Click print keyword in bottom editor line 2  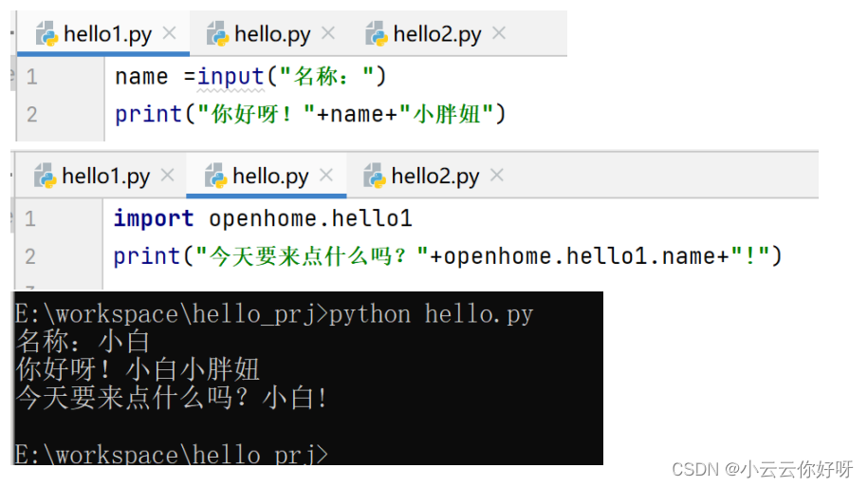(147, 256)
